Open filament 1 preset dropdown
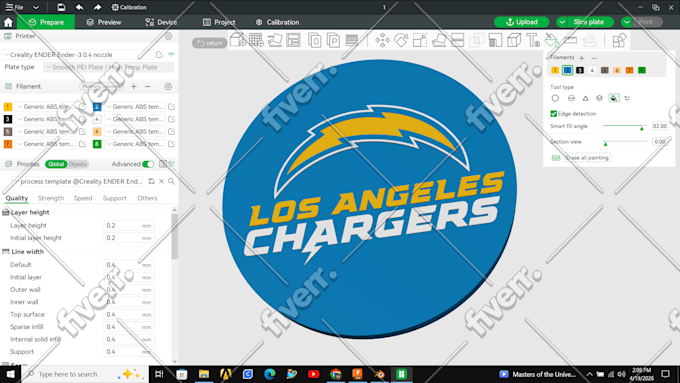The height and width of the screenshot is (383, 680). pyautogui.click(x=46, y=107)
